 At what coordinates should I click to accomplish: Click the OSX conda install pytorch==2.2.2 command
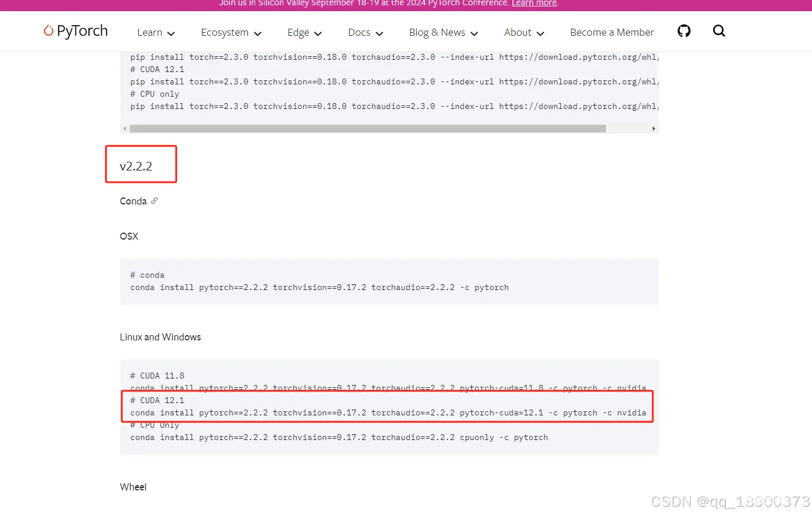[x=320, y=288]
